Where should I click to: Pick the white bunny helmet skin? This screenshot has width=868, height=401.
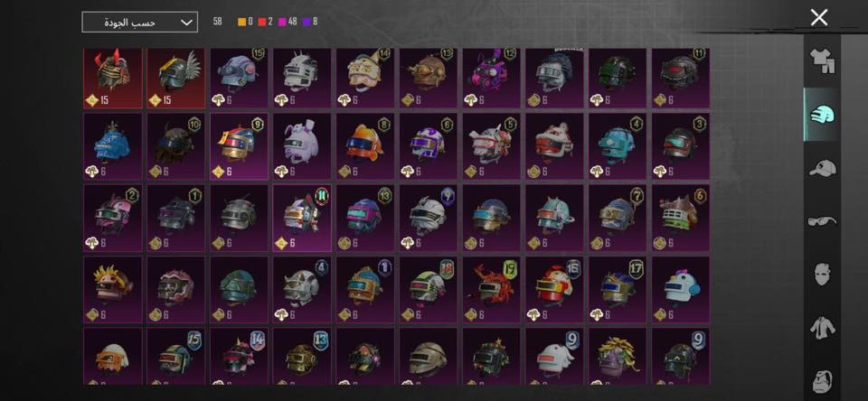pos(302,146)
